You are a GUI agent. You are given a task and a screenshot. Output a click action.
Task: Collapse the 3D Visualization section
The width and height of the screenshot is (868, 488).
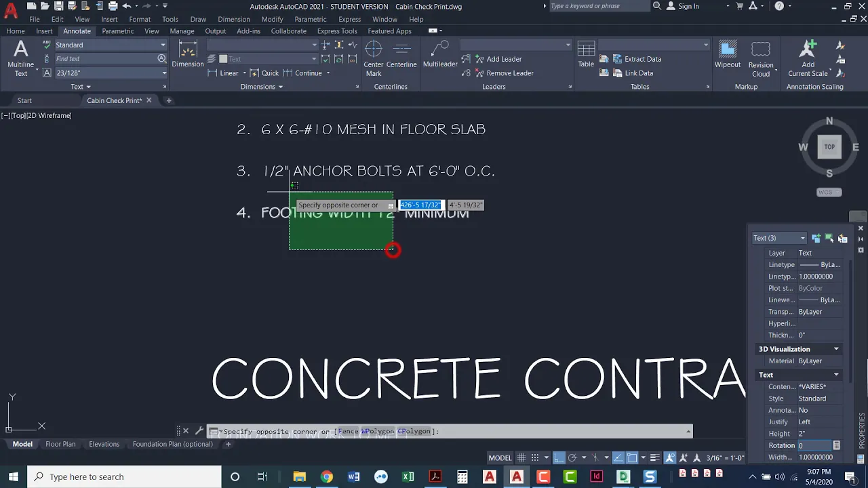[836, 349]
